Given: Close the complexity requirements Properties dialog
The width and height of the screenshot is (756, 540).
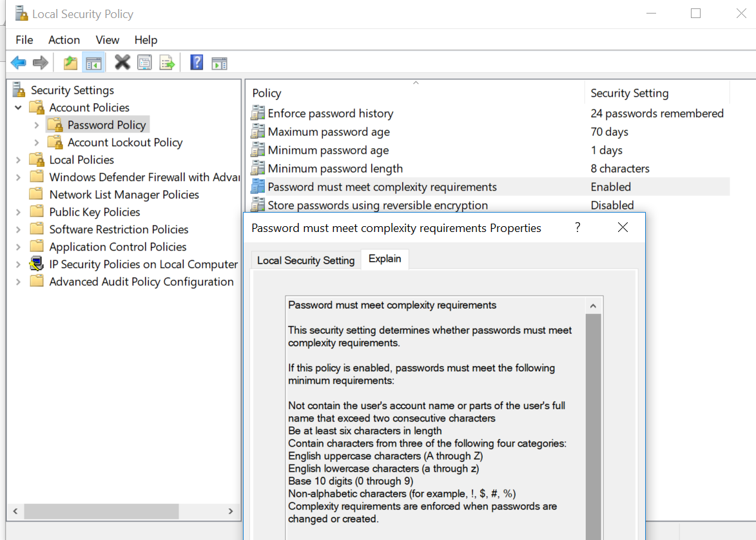Looking at the screenshot, I should [x=623, y=227].
